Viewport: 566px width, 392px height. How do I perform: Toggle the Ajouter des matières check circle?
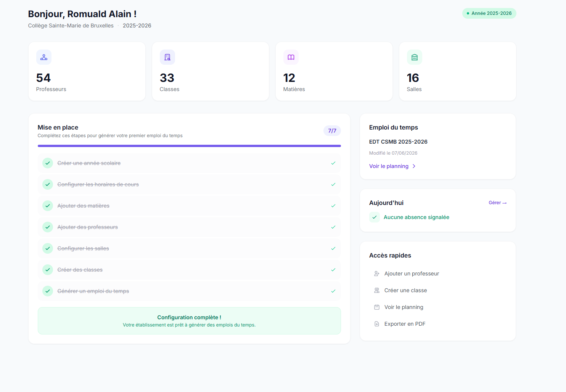tap(48, 206)
